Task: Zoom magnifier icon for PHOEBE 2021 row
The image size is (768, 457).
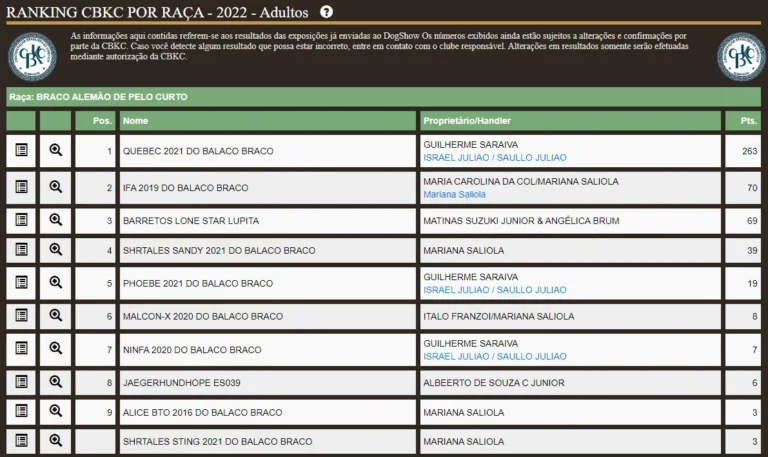Action: pyautogui.click(x=56, y=283)
